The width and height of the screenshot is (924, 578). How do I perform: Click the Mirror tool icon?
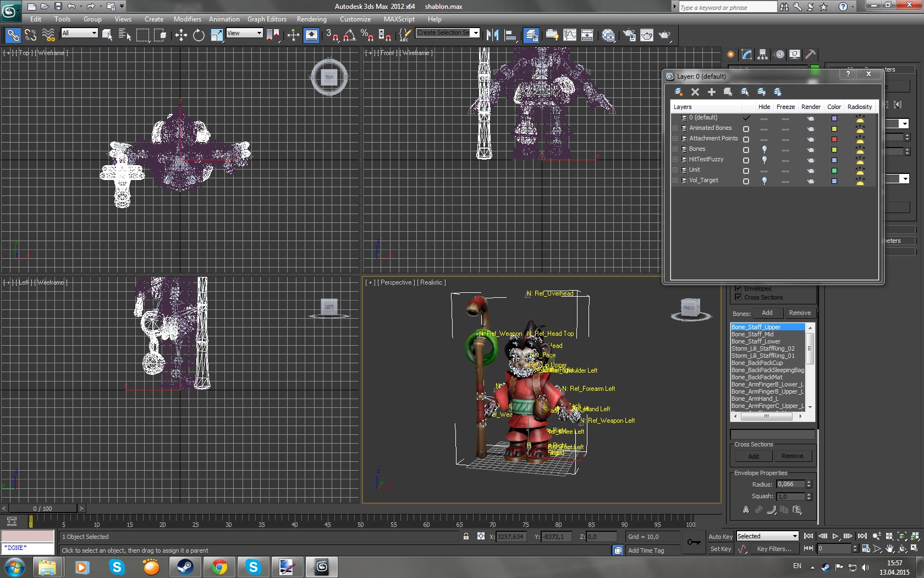[x=492, y=35]
